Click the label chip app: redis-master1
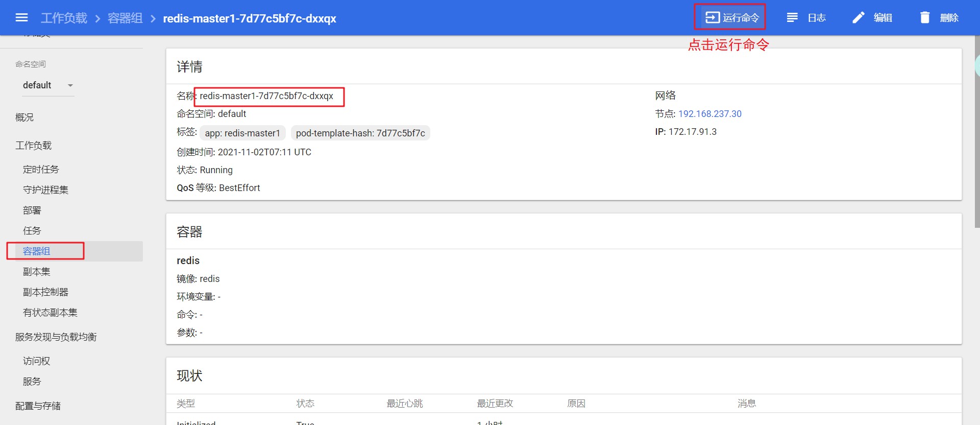The width and height of the screenshot is (980, 425). click(x=242, y=133)
